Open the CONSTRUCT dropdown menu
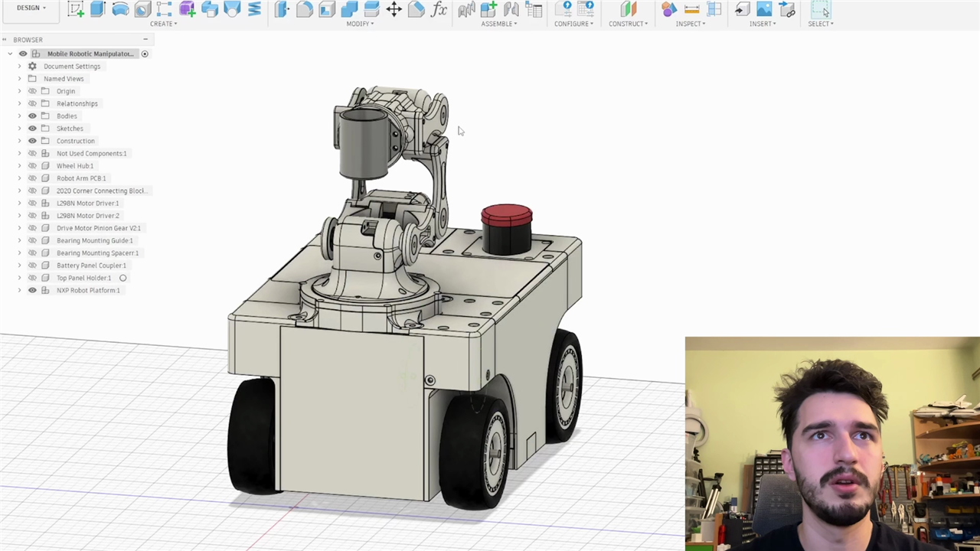The width and height of the screenshot is (980, 551). 629,24
